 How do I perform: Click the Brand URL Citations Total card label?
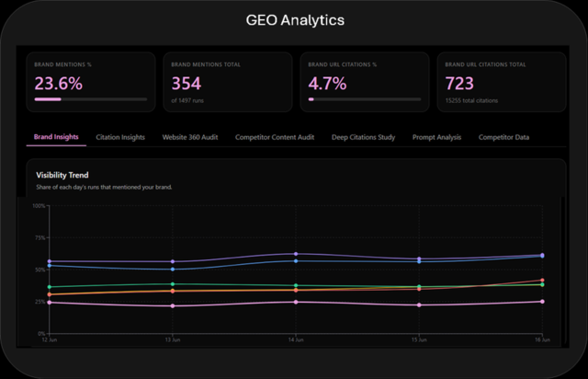point(486,64)
